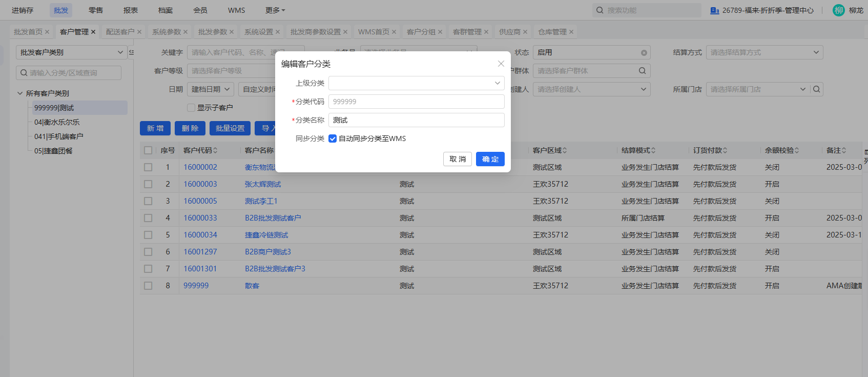Click search icon beside 所属门店 field
Viewport: 868px width, 377px height.
pos(817,89)
